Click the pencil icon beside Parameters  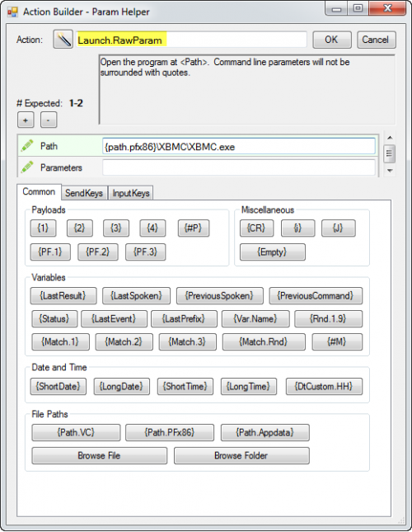[27, 167]
